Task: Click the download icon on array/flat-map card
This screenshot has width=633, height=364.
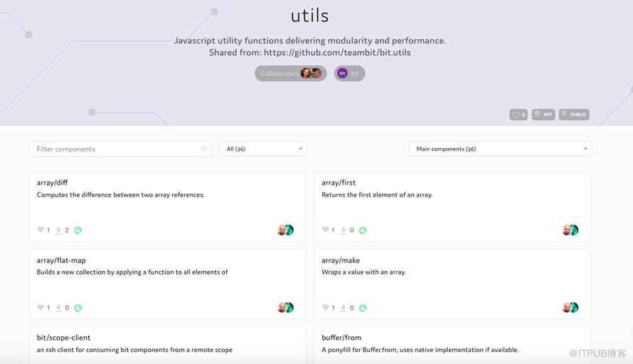Action: pos(58,308)
